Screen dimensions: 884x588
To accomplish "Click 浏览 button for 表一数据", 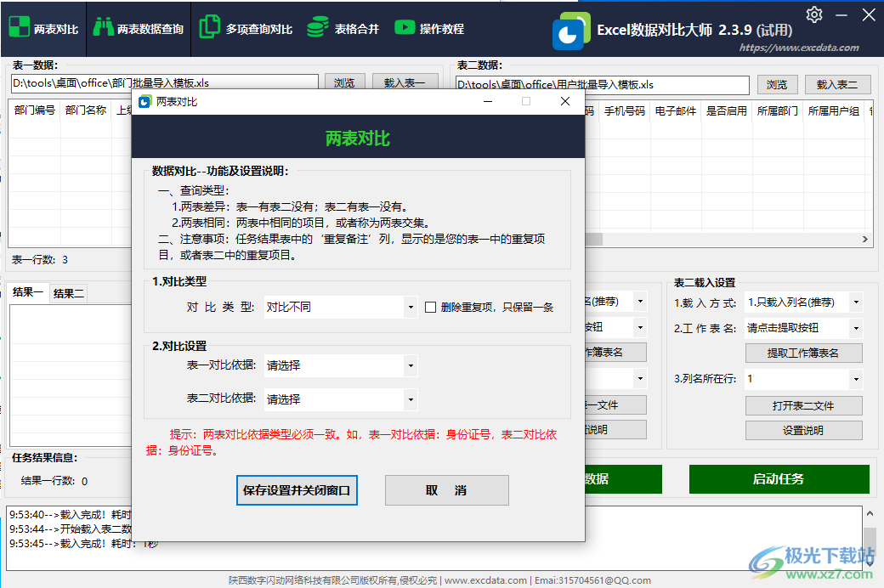I will coord(344,82).
